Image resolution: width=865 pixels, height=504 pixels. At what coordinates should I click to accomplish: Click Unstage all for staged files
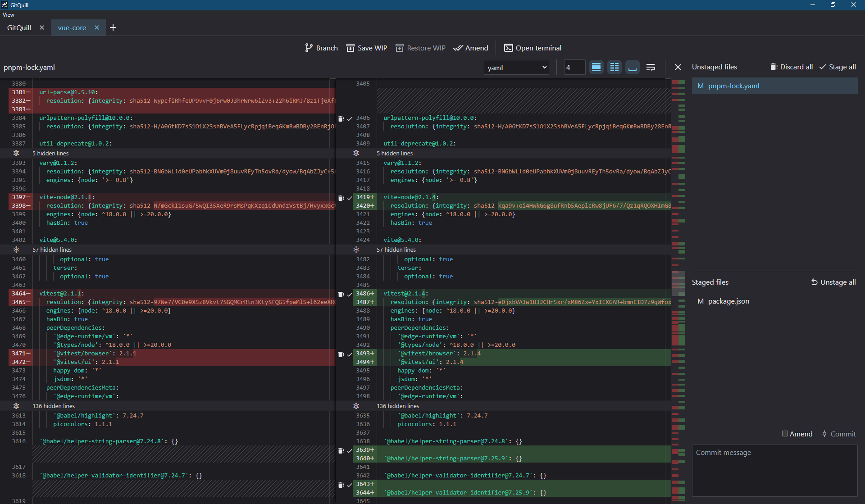point(833,282)
